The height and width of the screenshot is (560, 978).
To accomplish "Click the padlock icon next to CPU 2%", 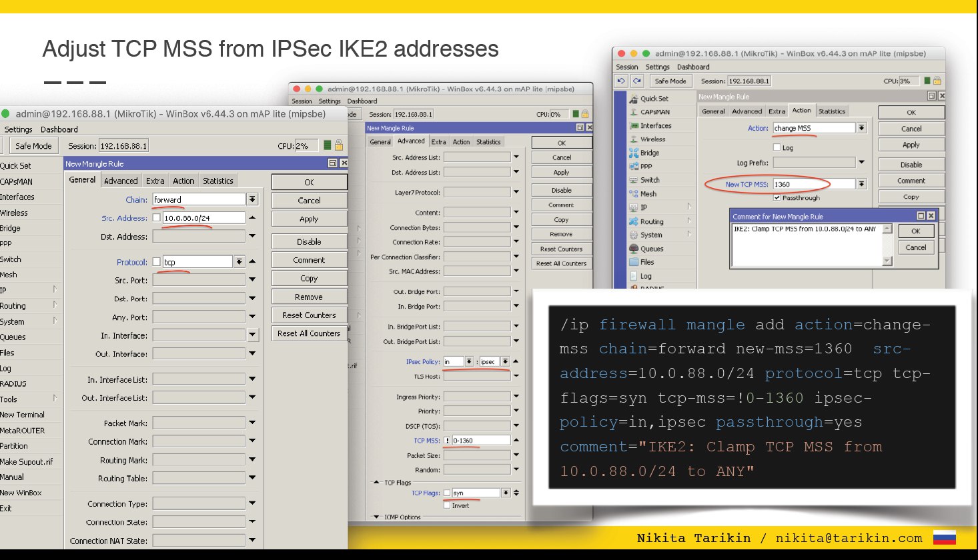I will click(338, 145).
